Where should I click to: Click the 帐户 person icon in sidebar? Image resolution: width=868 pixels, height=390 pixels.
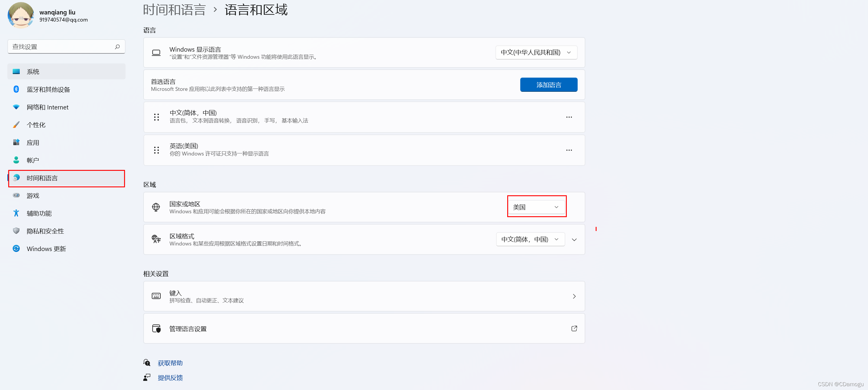[x=16, y=160]
